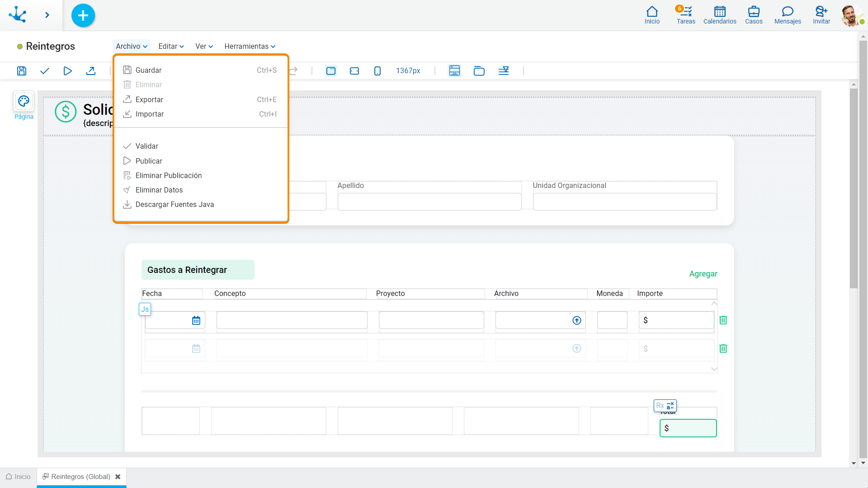Click the save icon in toolbar
868x488 pixels.
pyautogui.click(x=22, y=71)
